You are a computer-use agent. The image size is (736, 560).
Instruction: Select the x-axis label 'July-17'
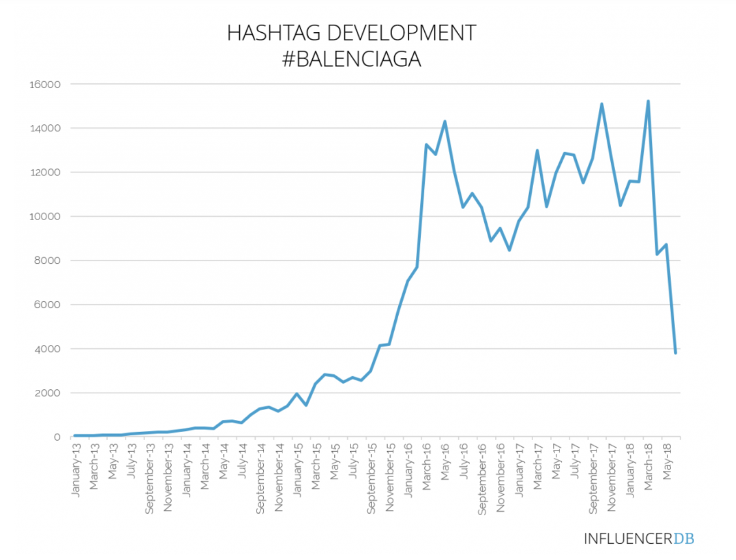[x=574, y=461]
